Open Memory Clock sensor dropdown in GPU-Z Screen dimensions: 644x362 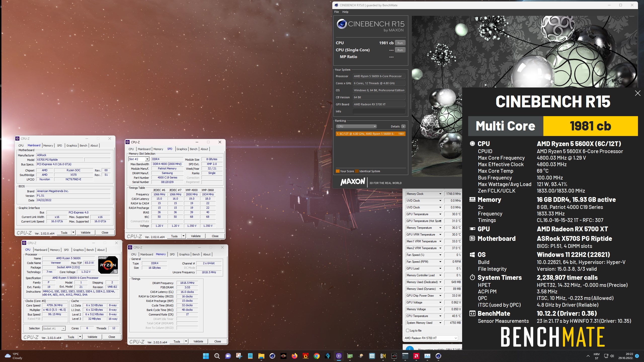440,194
